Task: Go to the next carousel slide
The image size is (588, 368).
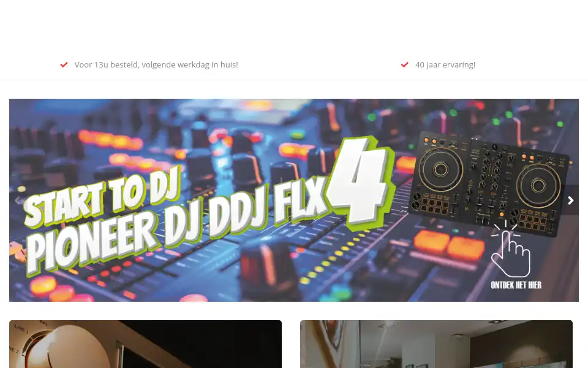Action: 570,200
